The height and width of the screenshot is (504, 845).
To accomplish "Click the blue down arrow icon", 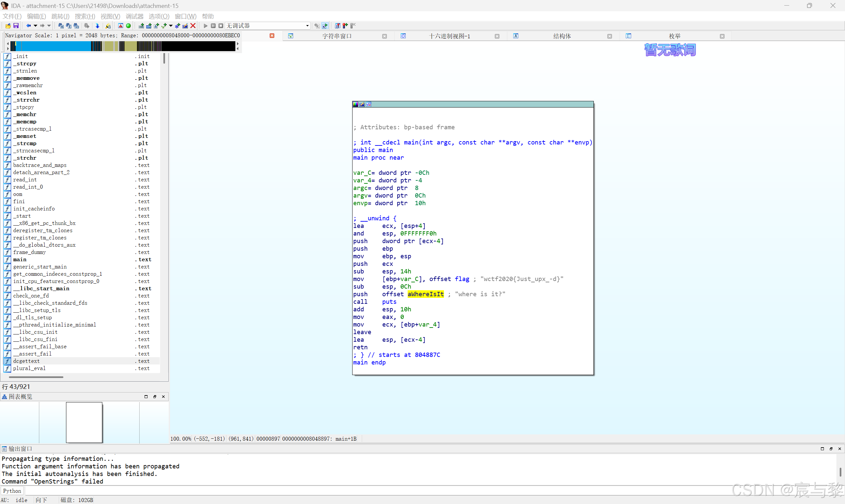I will pos(97,26).
